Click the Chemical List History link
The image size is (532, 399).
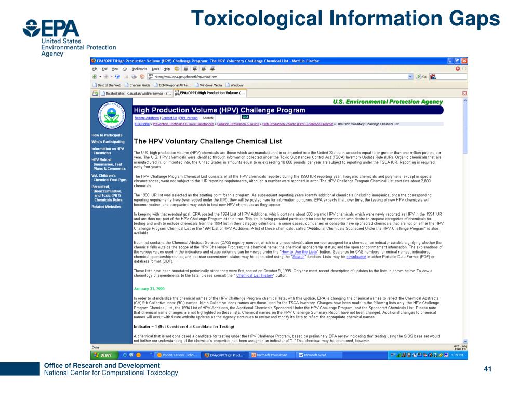[x=255, y=275]
